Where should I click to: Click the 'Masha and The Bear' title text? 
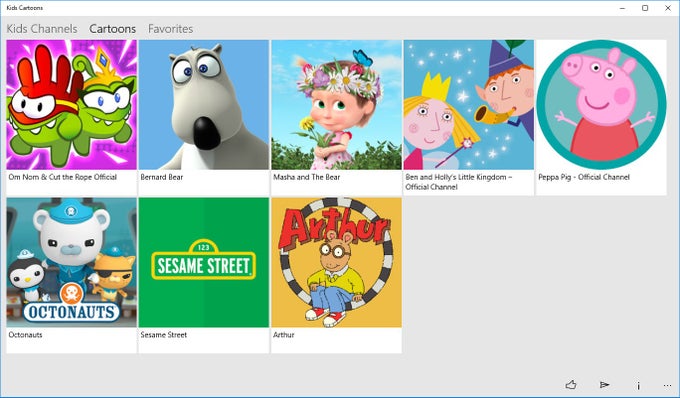point(307,177)
